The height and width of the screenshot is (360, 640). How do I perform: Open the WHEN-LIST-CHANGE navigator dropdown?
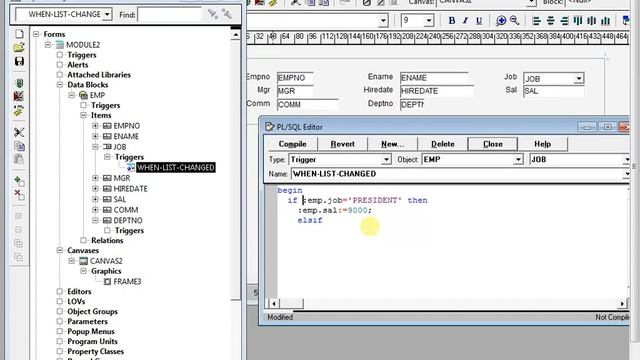(107, 14)
